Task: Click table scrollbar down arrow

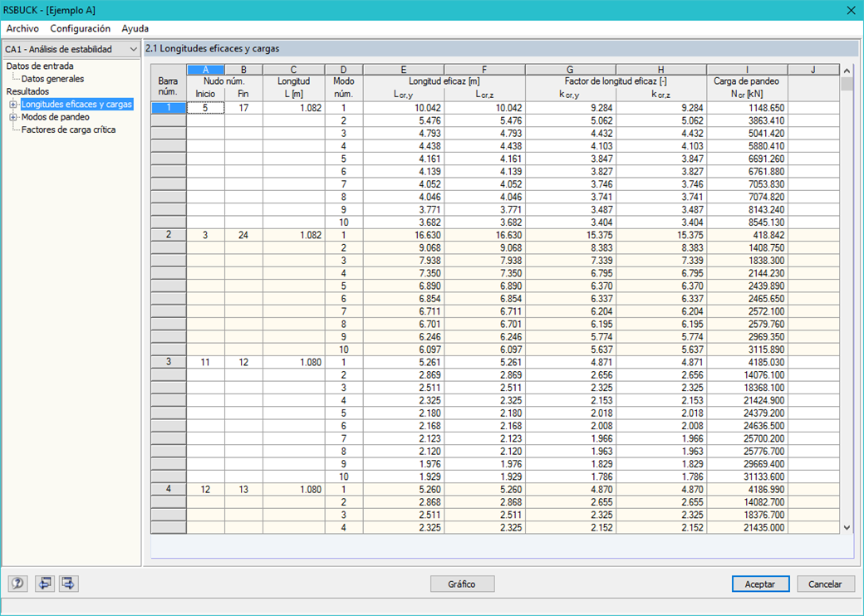Action: [847, 527]
